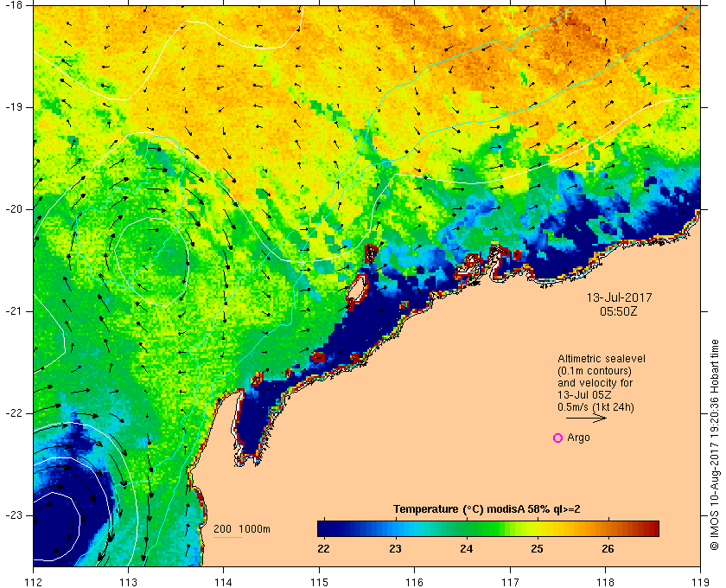This screenshot has width=726, height=588.
Task: Click the 115 longitude axis label
Action: tap(319, 582)
